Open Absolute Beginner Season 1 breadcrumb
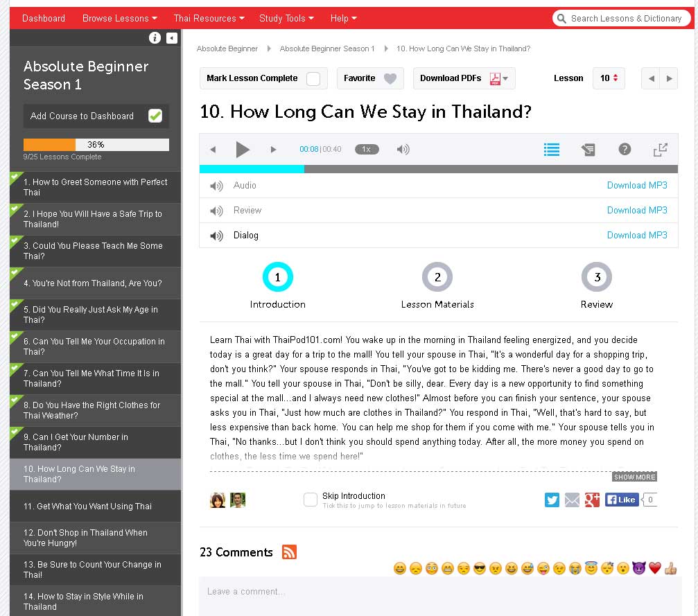The width and height of the screenshot is (698, 616). coord(327,49)
